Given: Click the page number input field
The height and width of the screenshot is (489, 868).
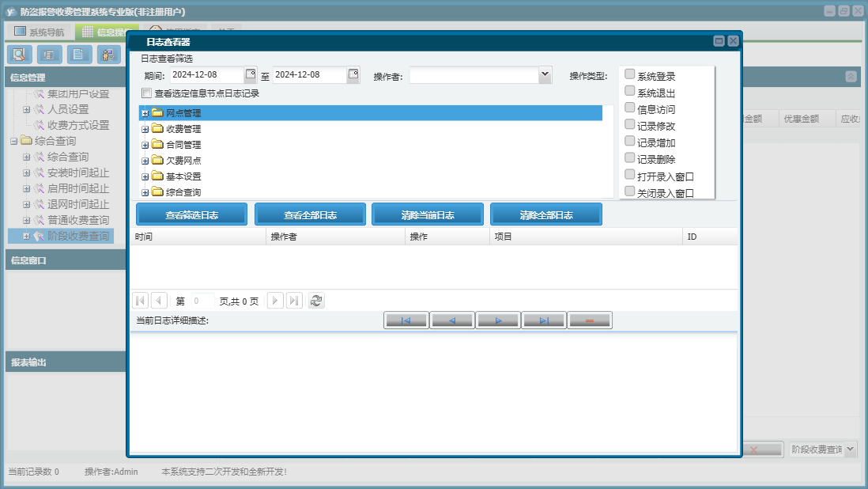Looking at the screenshot, I should pos(202,301).
